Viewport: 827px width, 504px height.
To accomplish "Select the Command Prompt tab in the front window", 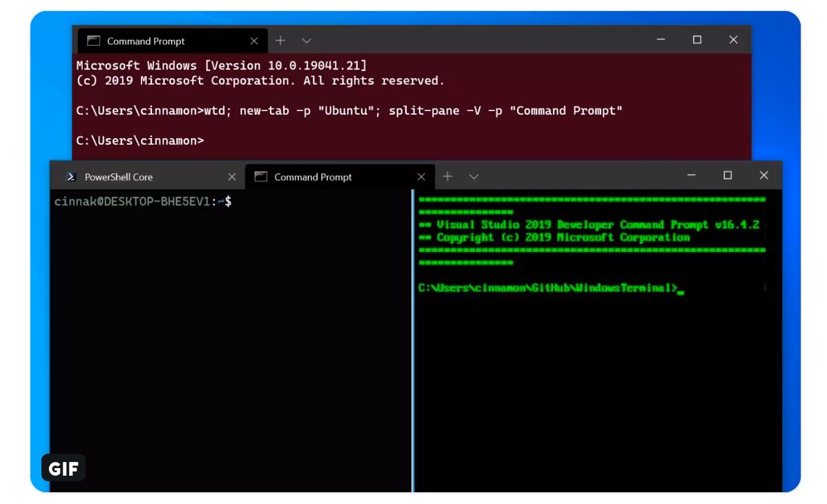I will point(340,177).
